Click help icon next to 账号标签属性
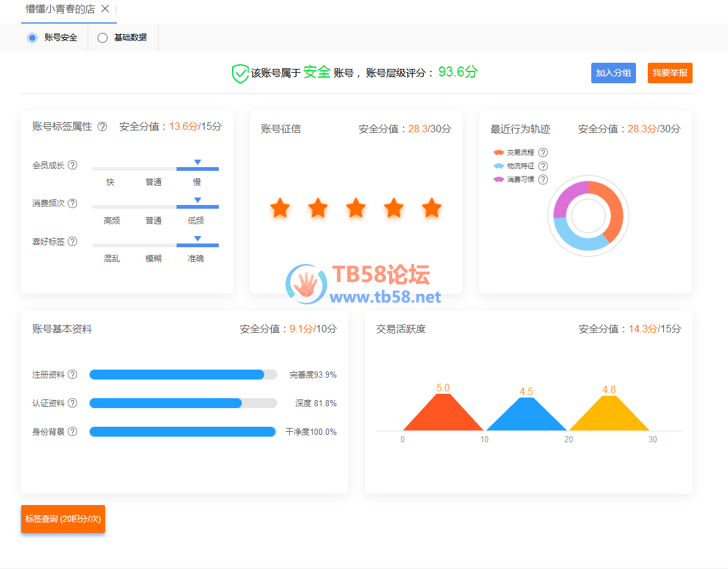 (x=103, y=127)
